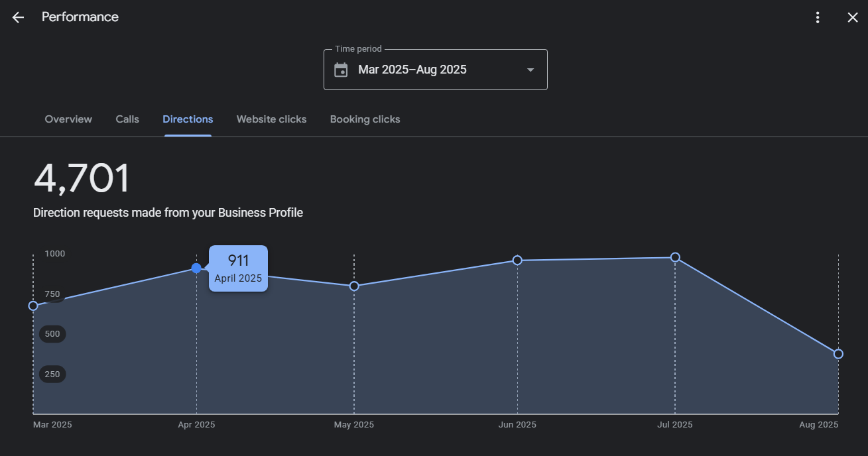The width and height of the screenshot is (868, 456).
Task: Click the 500 y-axis label
Action: 52,334
